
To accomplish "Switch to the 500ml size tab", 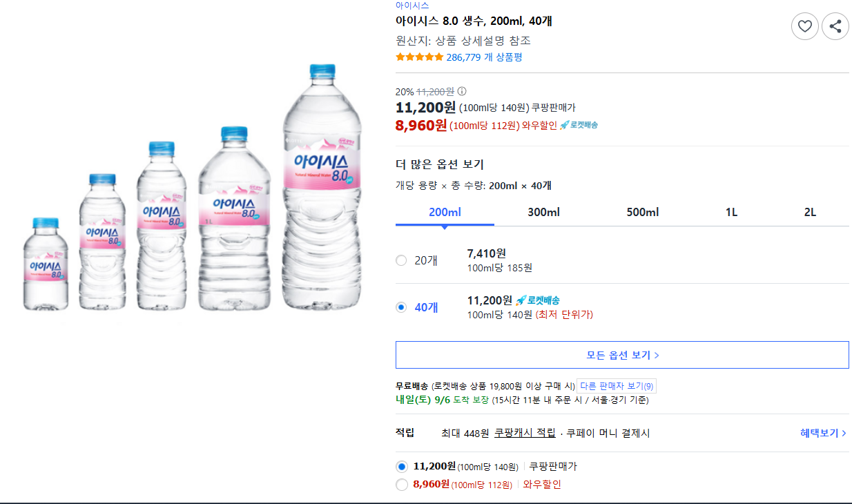I will (643, 212).
